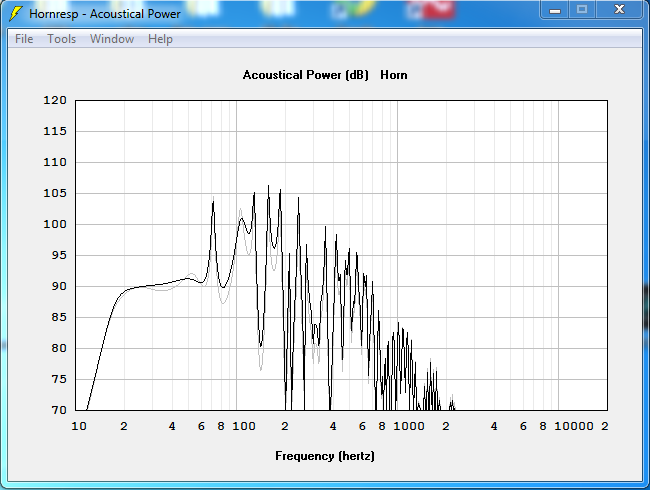Open the Tools menu
The height and width of the screenshot is (490, 650).
pos(62,39)
